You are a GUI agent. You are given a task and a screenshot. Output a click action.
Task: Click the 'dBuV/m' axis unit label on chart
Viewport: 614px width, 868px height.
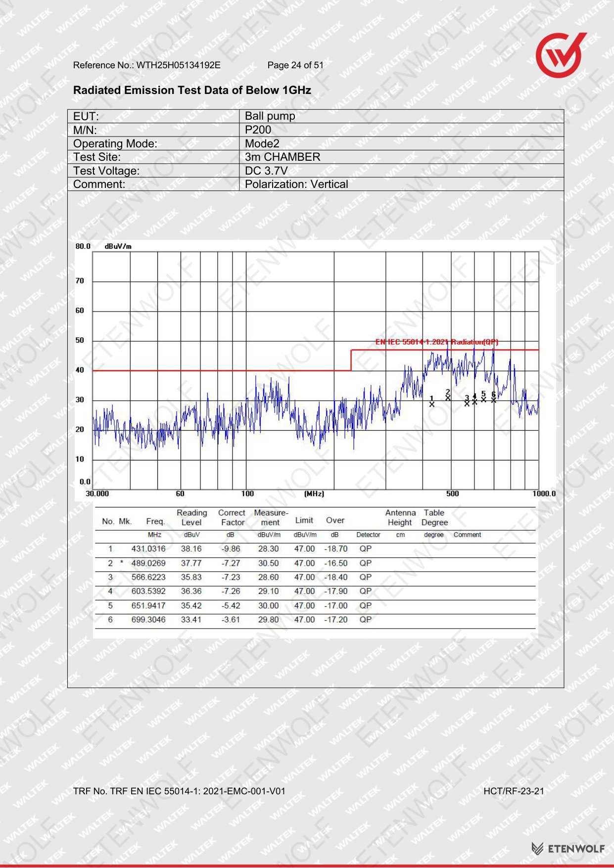[118, 246]
